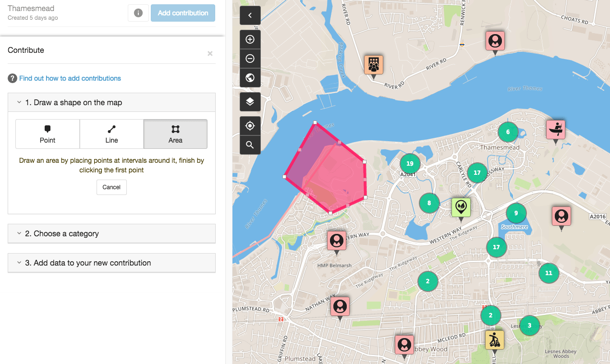The height and width of the screenshot is (364, 610).
Task: Zoom in on the map
Action: point(250,39)
